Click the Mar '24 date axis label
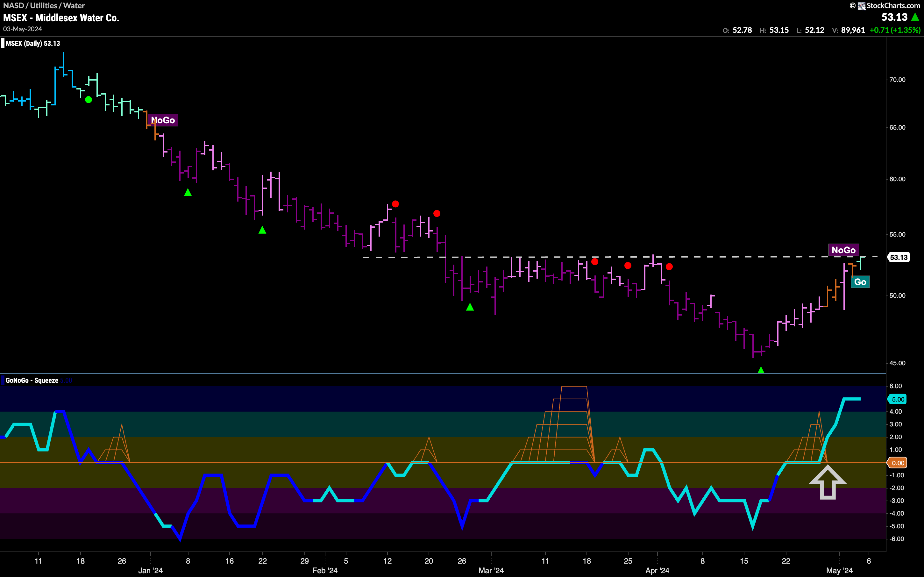This screenshot has width=924, height=577. tap(491, 571)
